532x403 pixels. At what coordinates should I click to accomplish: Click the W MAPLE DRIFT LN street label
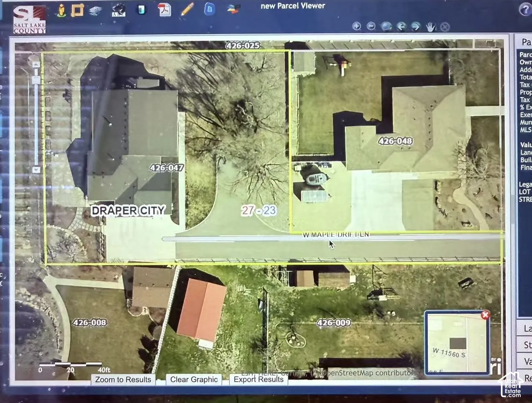[x=336, y=235]
